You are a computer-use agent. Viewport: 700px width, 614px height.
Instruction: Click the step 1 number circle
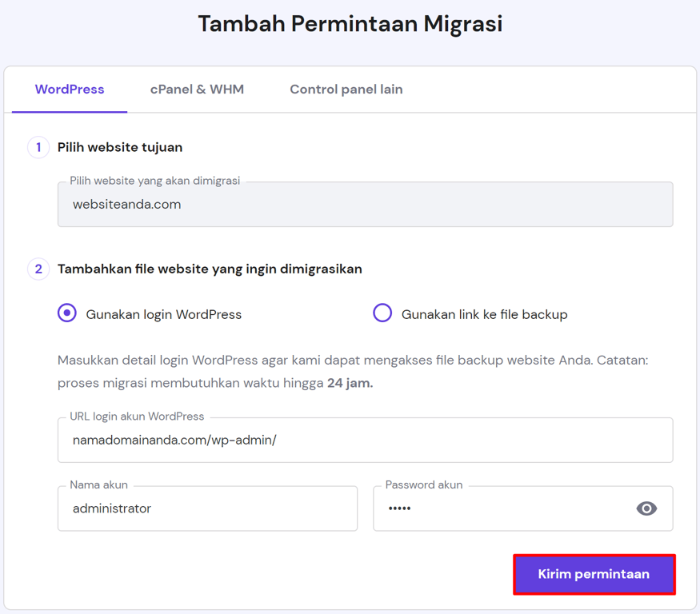38,147
